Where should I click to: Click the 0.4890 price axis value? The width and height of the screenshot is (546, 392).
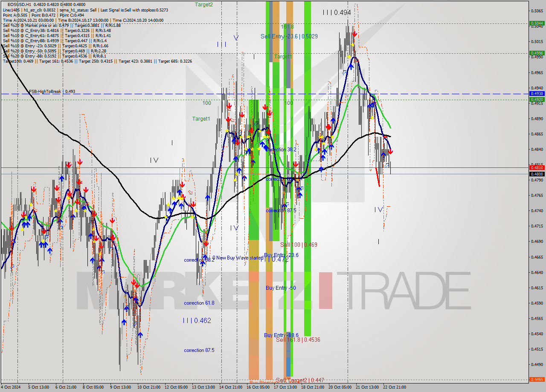(537, 118)
